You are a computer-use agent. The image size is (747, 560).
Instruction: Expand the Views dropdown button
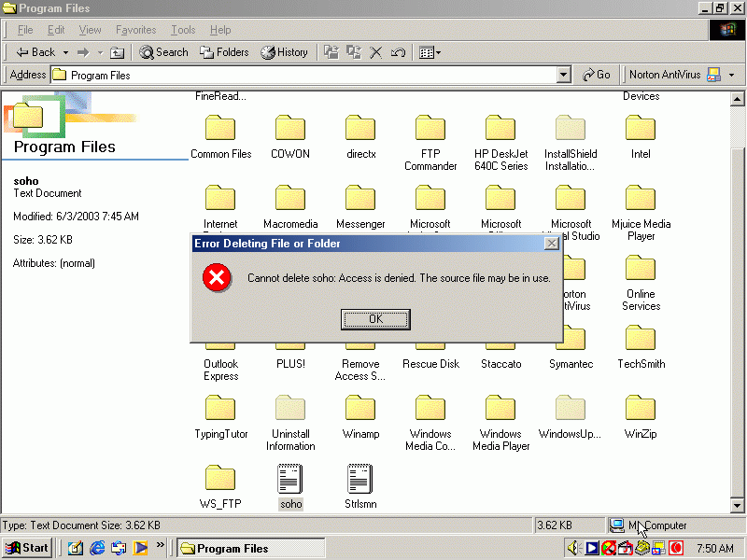438,52
